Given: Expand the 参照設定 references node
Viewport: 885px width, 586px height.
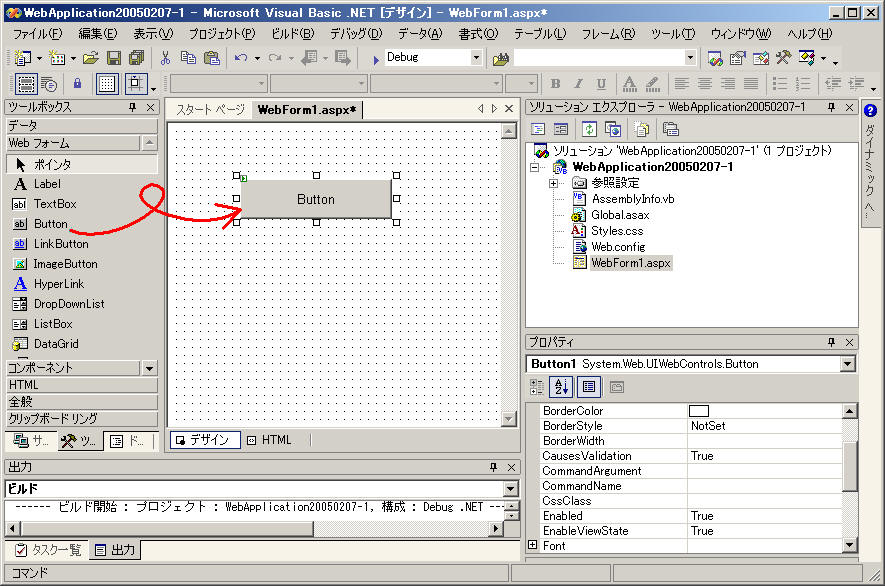Looking at the screenshot, I should coord(553,184).
